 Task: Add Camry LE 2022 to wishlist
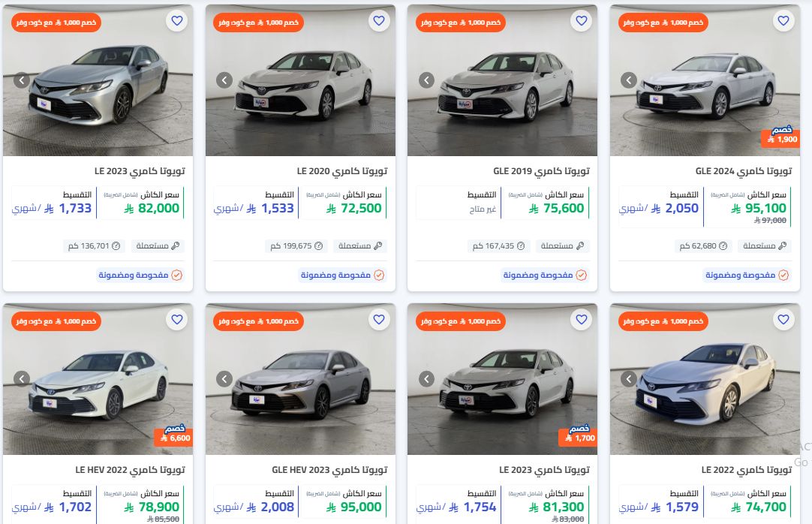(783, 321)
